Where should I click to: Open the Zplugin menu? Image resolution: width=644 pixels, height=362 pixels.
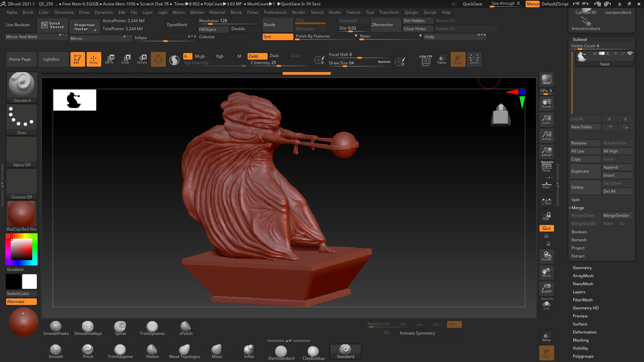[x=411, y=12]
